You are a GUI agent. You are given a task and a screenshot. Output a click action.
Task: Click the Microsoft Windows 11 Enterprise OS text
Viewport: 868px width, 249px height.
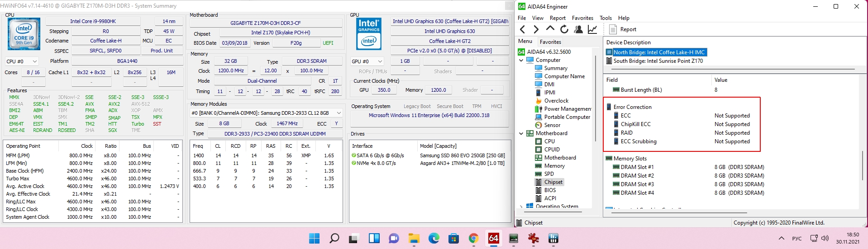click(429, 115)
